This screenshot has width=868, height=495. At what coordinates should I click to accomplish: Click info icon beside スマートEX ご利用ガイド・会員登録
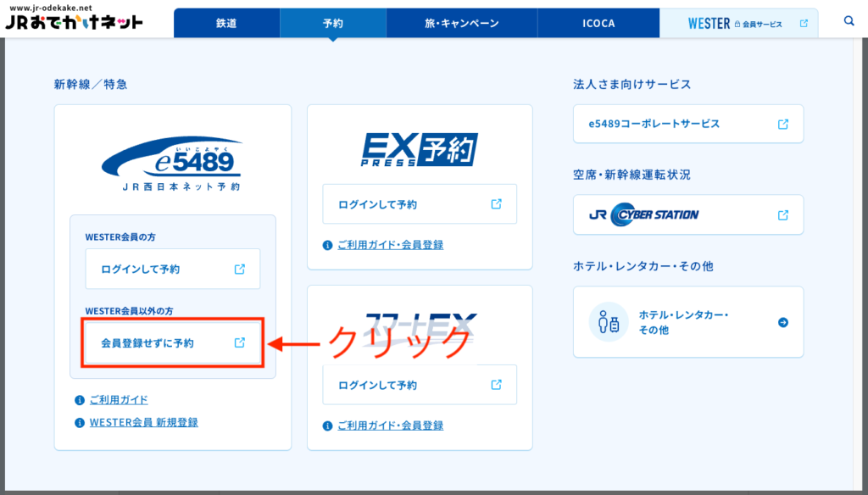[x=328, y=425]
